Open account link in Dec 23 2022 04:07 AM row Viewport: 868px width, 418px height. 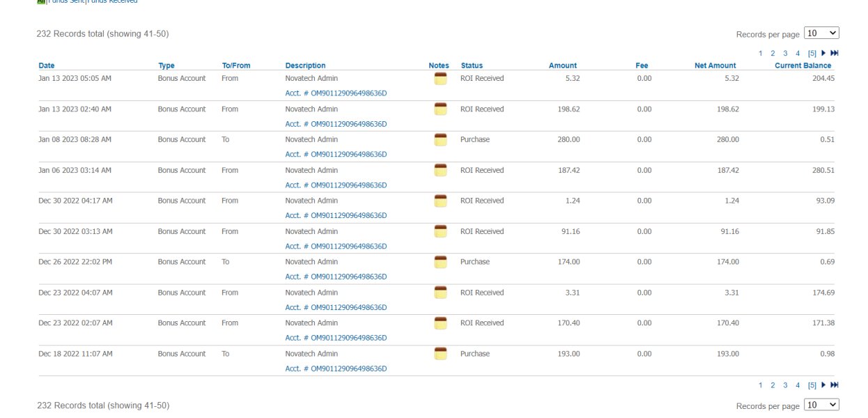point(336,307)
